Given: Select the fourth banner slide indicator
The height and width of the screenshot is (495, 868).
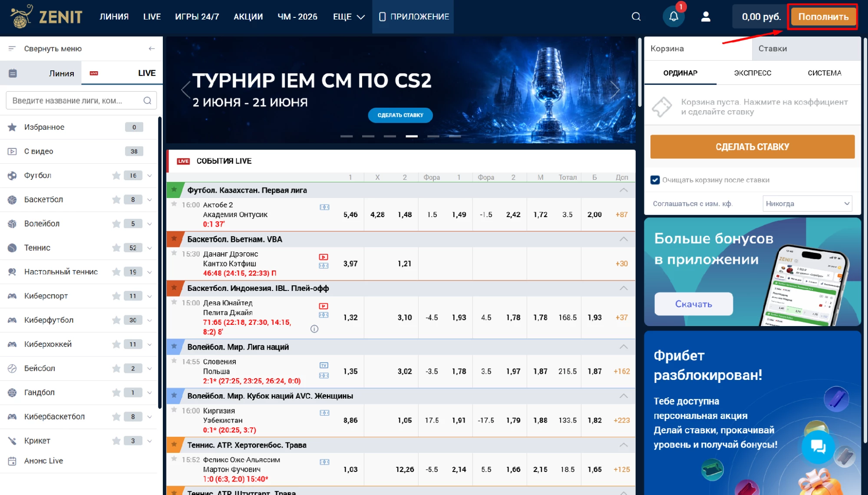Looking at the screenshot, I should click(x=412, y=136).
